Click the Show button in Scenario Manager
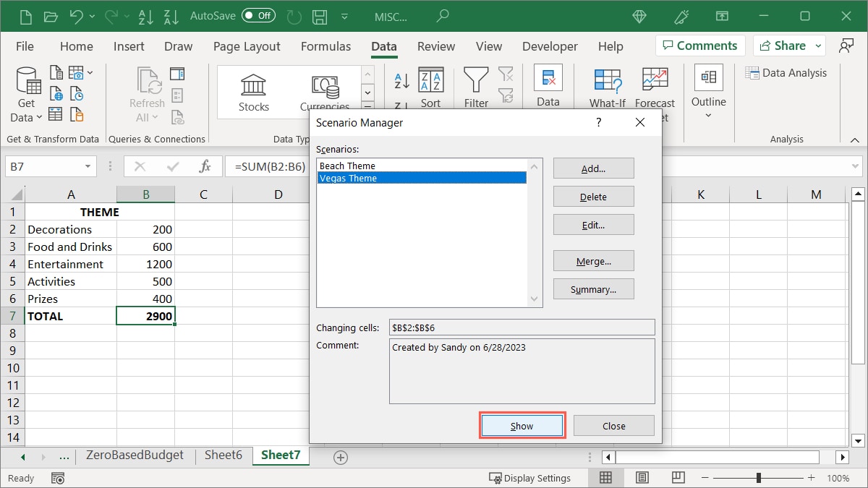Screen dimensions: 868x488 (x=522, y=425)
